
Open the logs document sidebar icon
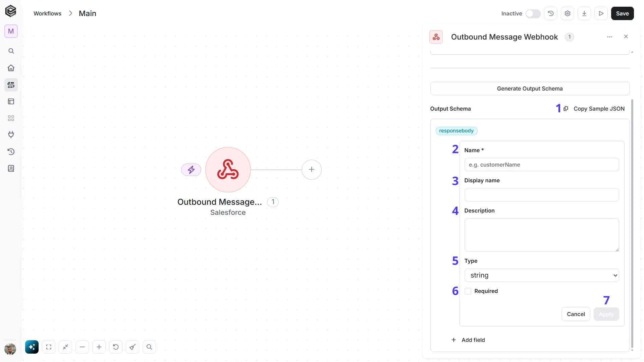coord(11,168)
